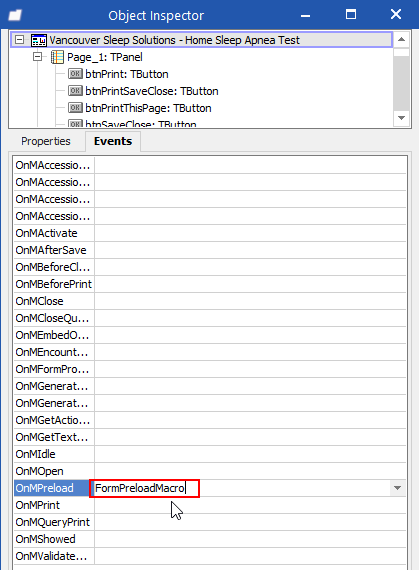Viewport: 419px width, 570px height.
Task: Click the icon beside btnPrintSaveClose
Action: point(75,91)
